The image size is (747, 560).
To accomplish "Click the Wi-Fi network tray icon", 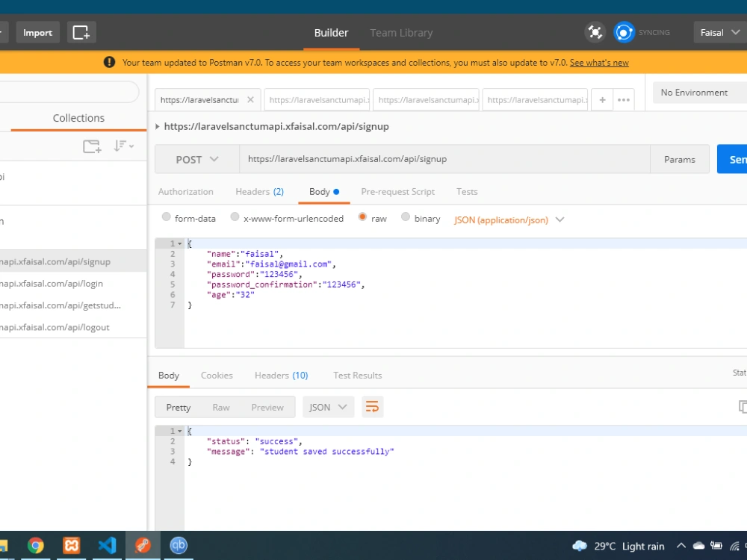I will (734, 546).
